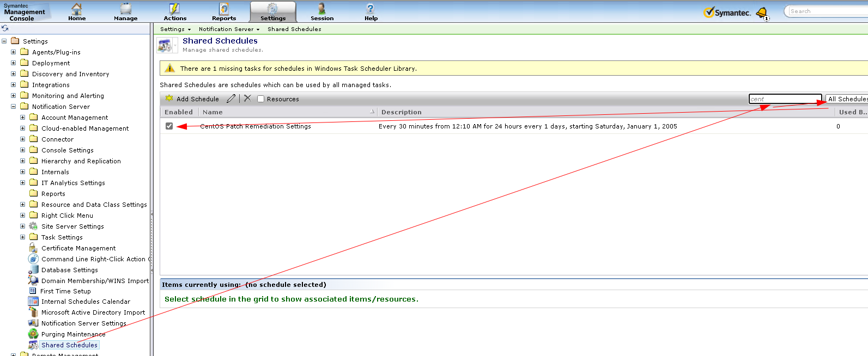The height and width of the screenshot is (356, 868).
Task: Click the delete X icon in toolbar
Action: click(x=247, y=99)
